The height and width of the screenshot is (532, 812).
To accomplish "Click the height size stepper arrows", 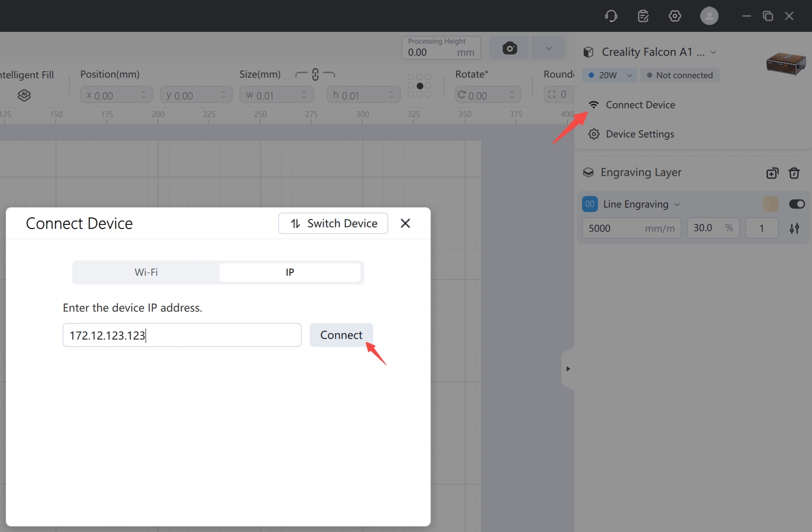I will [391, 95].
